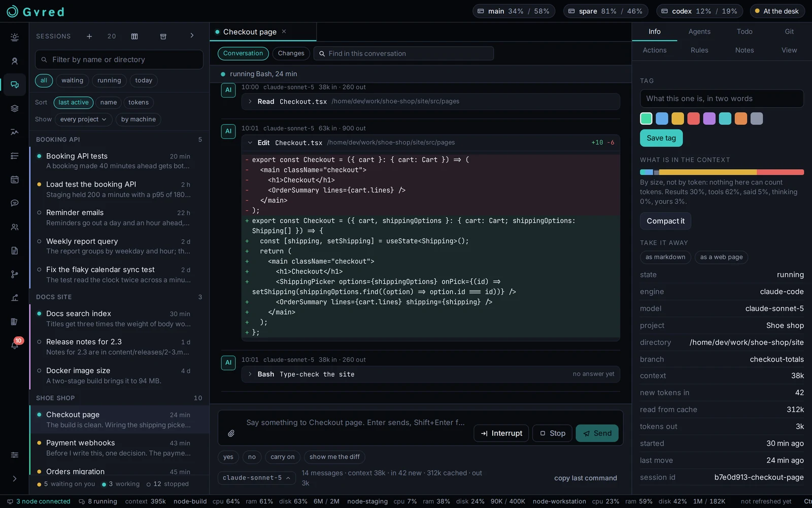The height and width of the screenshot is (508, 812).
Task: Open the notifications bell with 10 badge
Action: (15, 345)
